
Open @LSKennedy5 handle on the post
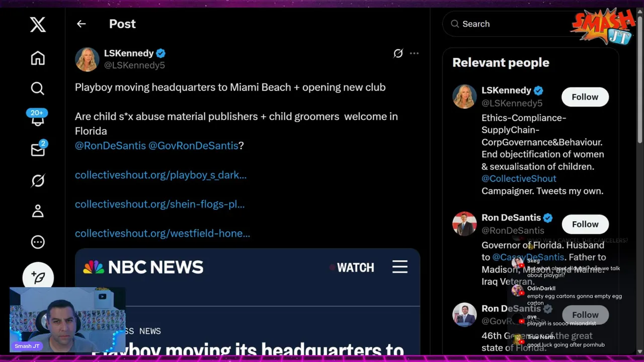(x=134, y=65)
